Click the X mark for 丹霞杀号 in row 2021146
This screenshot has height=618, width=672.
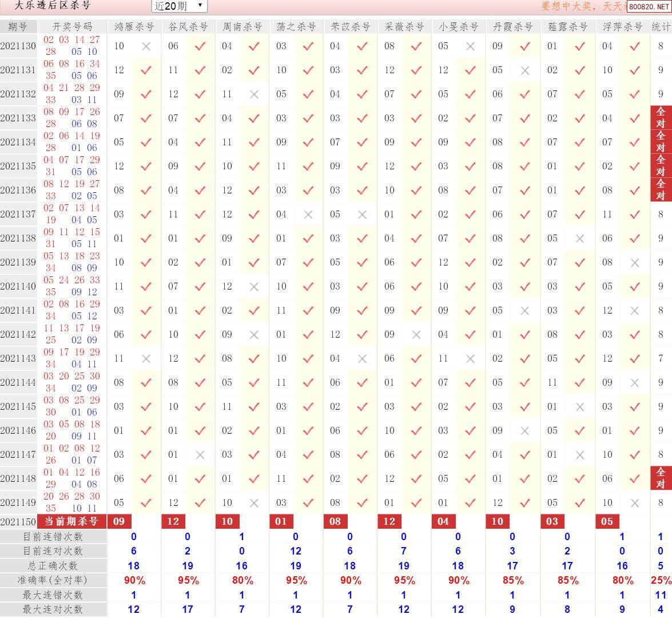coord(525,430)
